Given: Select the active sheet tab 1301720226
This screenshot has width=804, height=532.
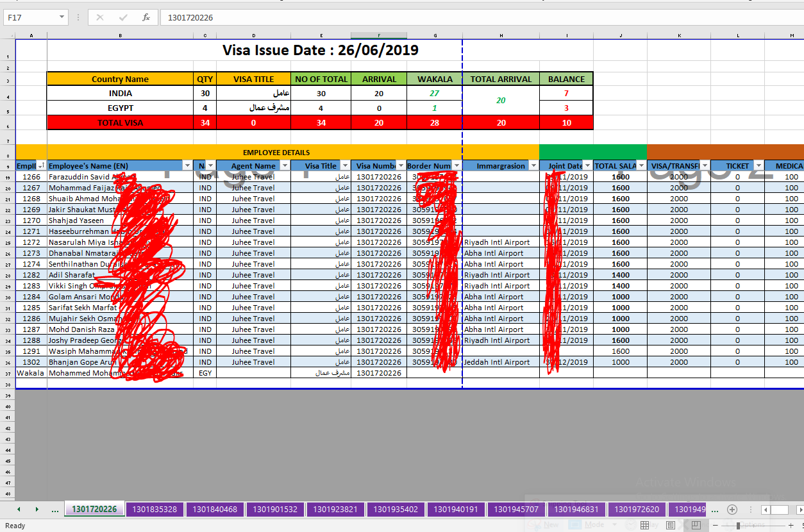Looking at the screenshot, I should click(94, 510).
